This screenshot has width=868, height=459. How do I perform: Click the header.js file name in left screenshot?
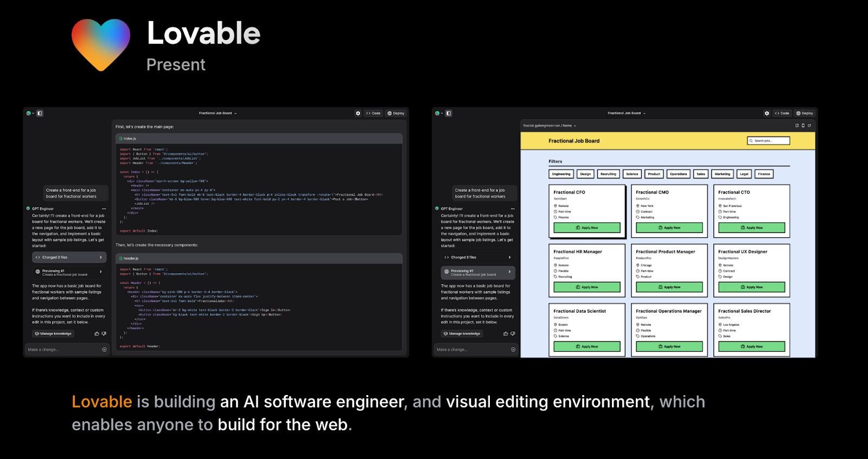pyautogui.click(x=131, y=258)
